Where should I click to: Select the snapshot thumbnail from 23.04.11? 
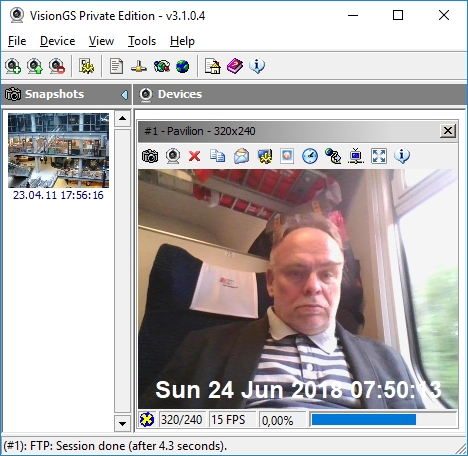58,150
